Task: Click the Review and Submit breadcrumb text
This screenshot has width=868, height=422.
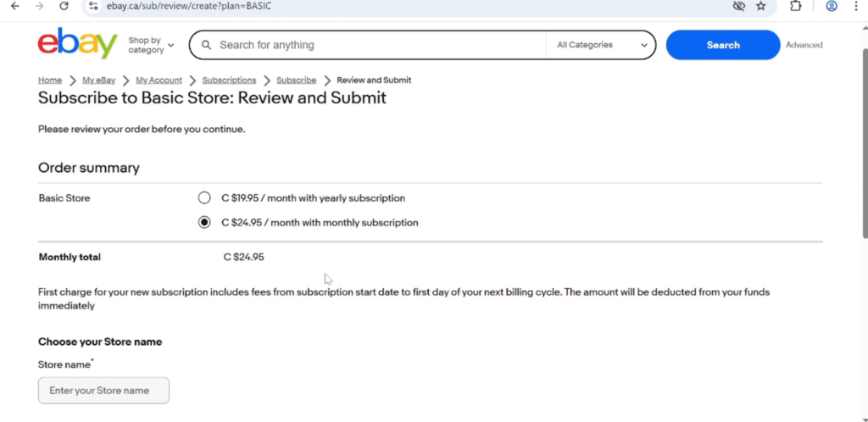Action: 374,81
